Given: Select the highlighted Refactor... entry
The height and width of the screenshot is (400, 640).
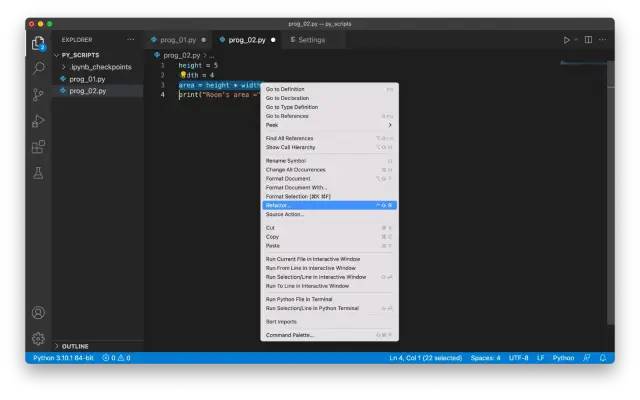Looking at the screenshot, I should coord(329,205).
